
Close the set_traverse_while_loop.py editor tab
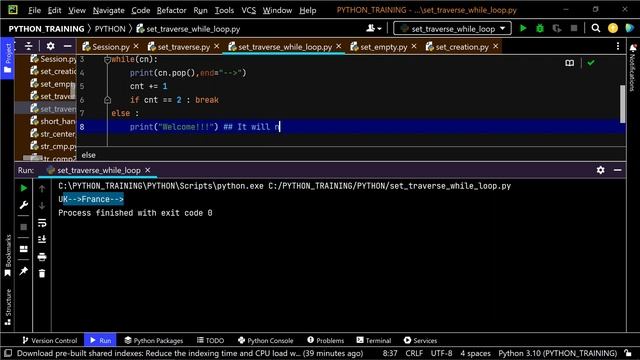point(338,46)
